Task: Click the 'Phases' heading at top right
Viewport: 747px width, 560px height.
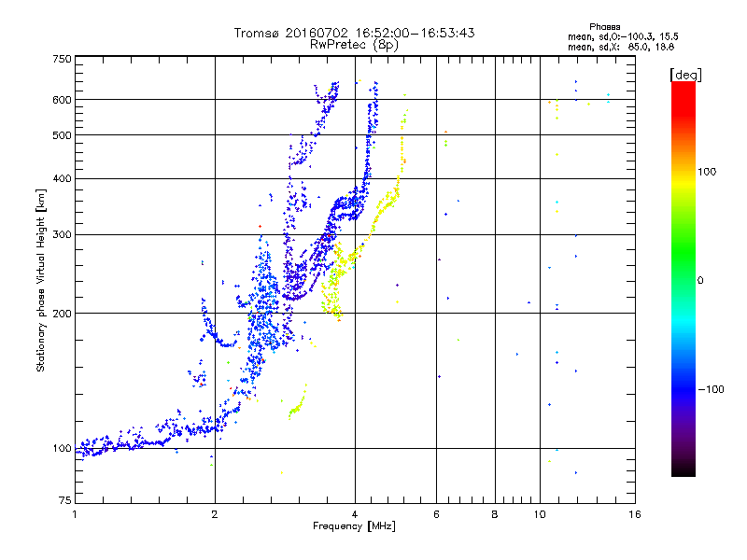Action: pos(604,27)
